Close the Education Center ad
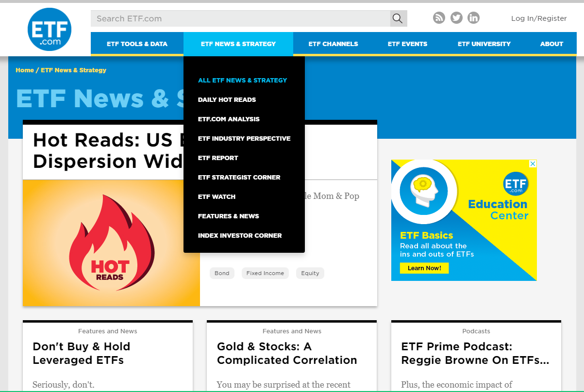This screenshot has width=584, height=392. point(533,164)
